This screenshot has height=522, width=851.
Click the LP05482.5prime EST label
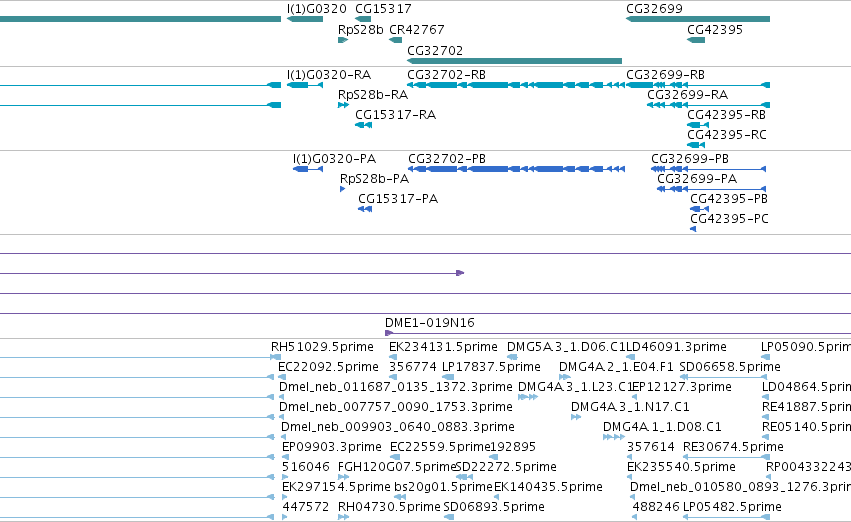coord(732,507)
